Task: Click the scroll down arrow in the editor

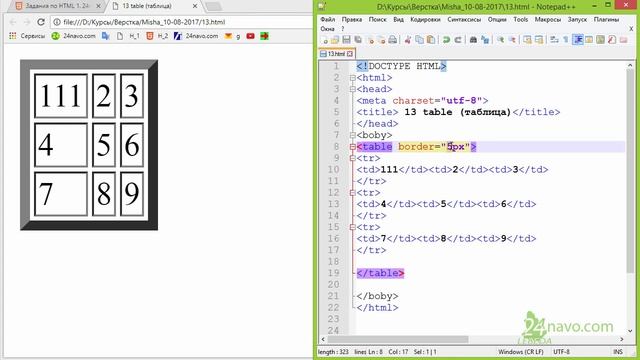Action: point(630,331)
